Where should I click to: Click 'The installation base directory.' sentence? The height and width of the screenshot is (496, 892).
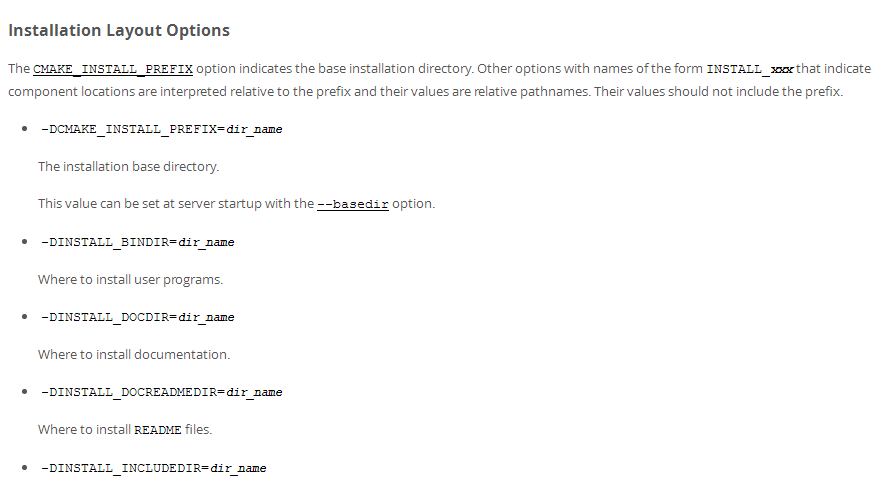coord(129,167)
